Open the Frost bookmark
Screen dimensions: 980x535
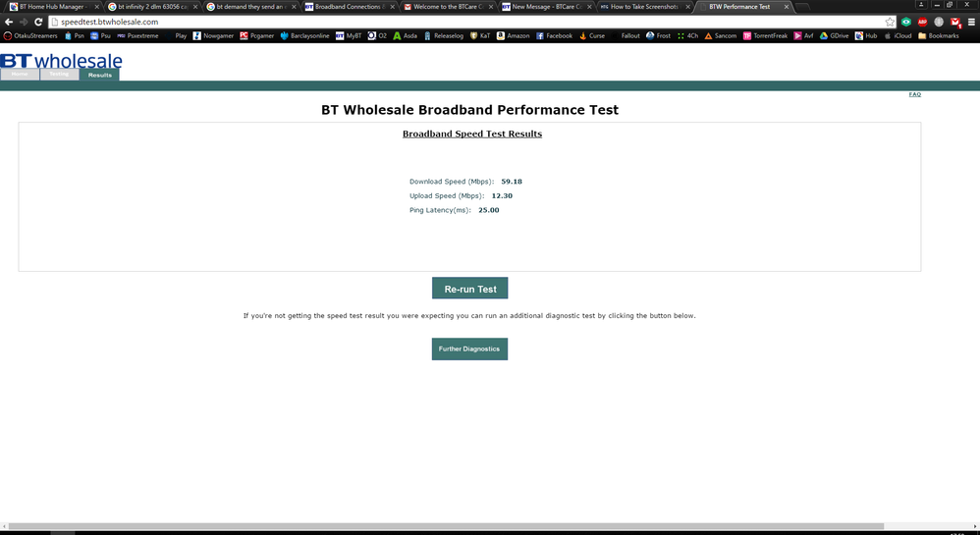[x=658, y=36]
